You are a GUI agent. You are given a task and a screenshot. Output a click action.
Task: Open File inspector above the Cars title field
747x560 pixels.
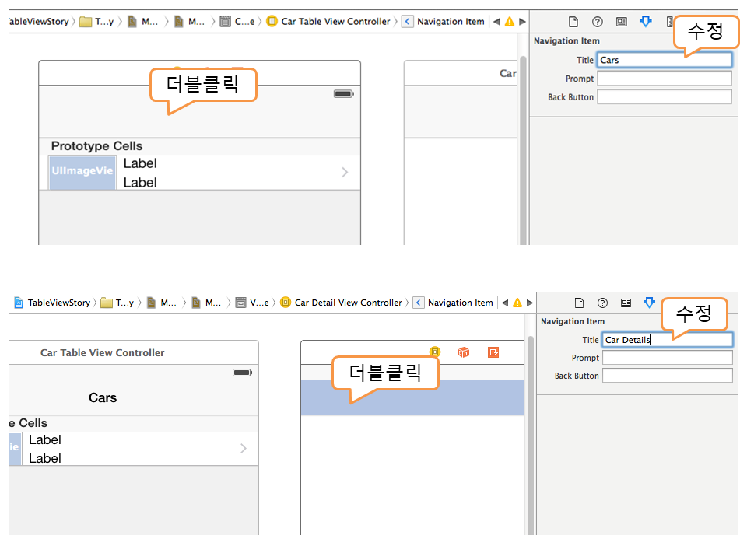pyautogui.click(x=574, y=22)
